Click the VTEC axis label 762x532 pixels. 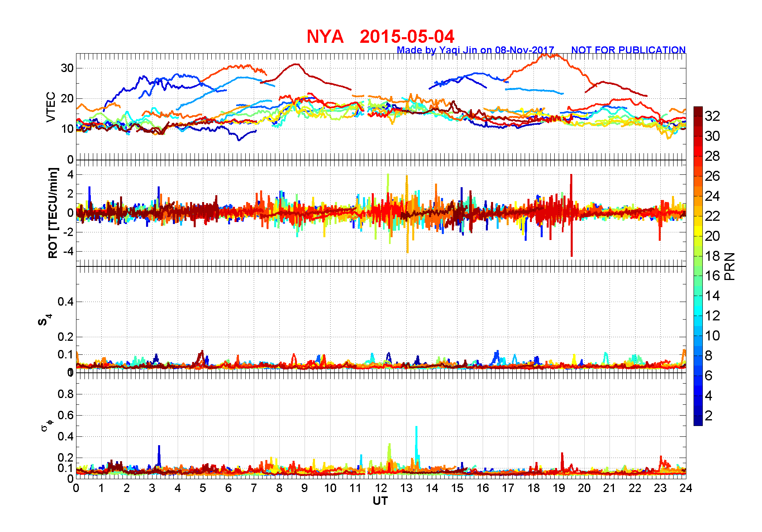(51, 107)
